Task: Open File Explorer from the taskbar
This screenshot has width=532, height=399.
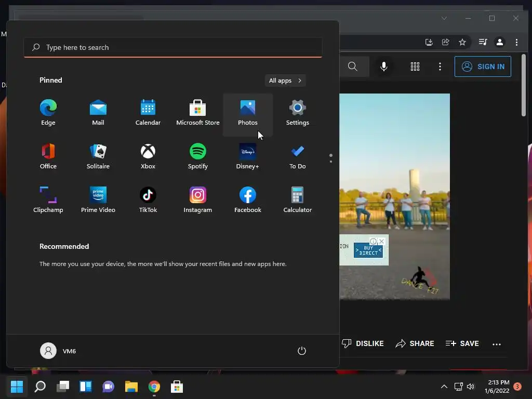Action: click(131, 387)
